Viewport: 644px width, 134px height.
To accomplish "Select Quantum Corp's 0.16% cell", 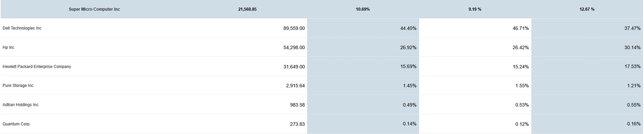I will 634,124.
